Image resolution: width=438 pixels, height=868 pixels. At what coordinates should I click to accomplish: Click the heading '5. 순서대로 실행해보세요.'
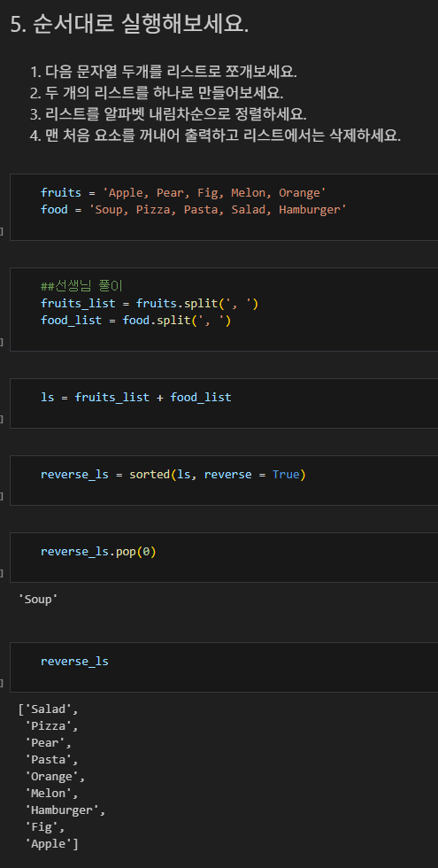point(129,25)
